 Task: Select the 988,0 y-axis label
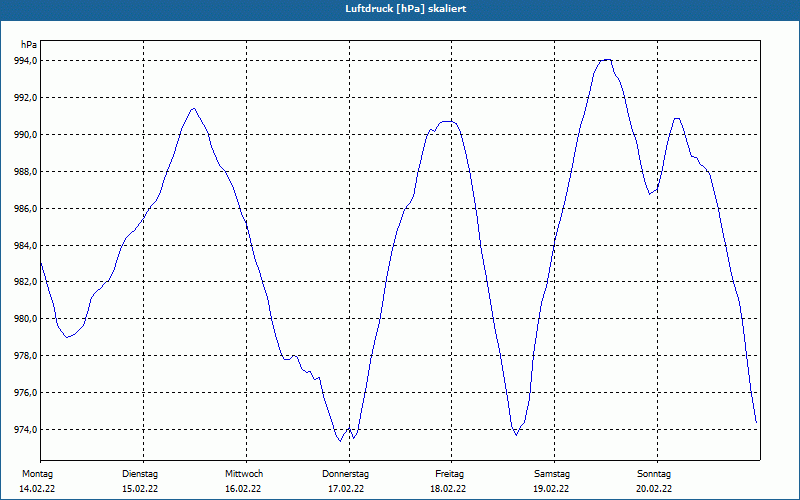(25, 171)
